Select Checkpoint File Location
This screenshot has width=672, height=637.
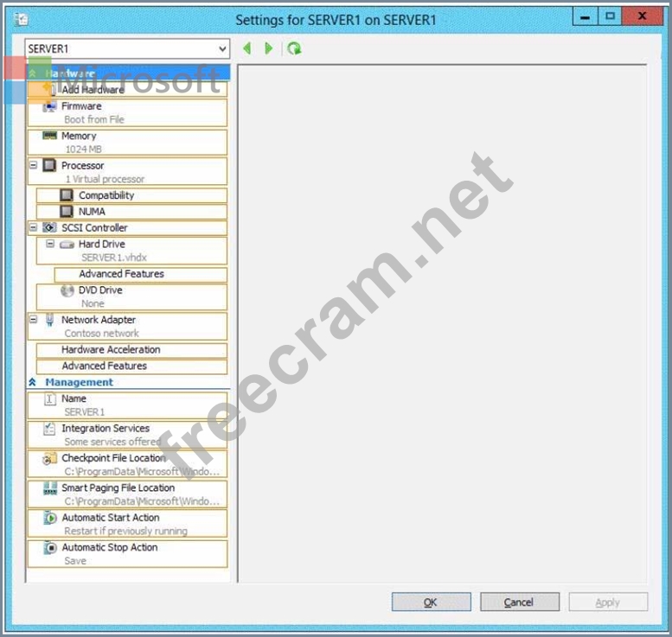point(127,464)
